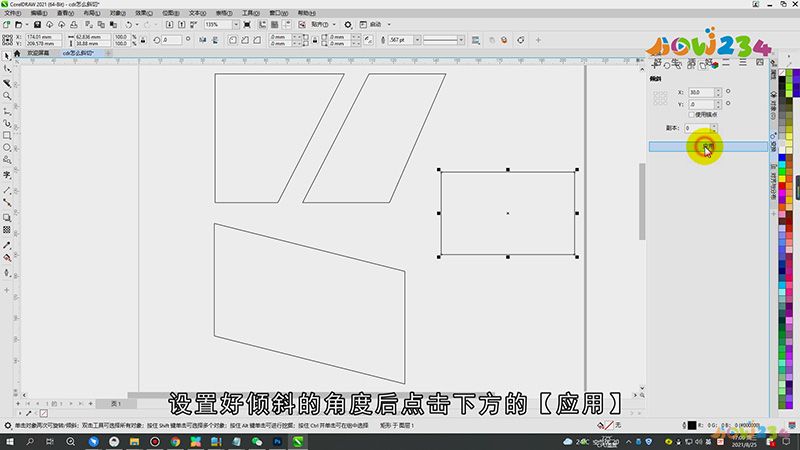Pick the red swatch in the color palette
Viewport: 800px width, 450px height.
click(x=782, y=187)
